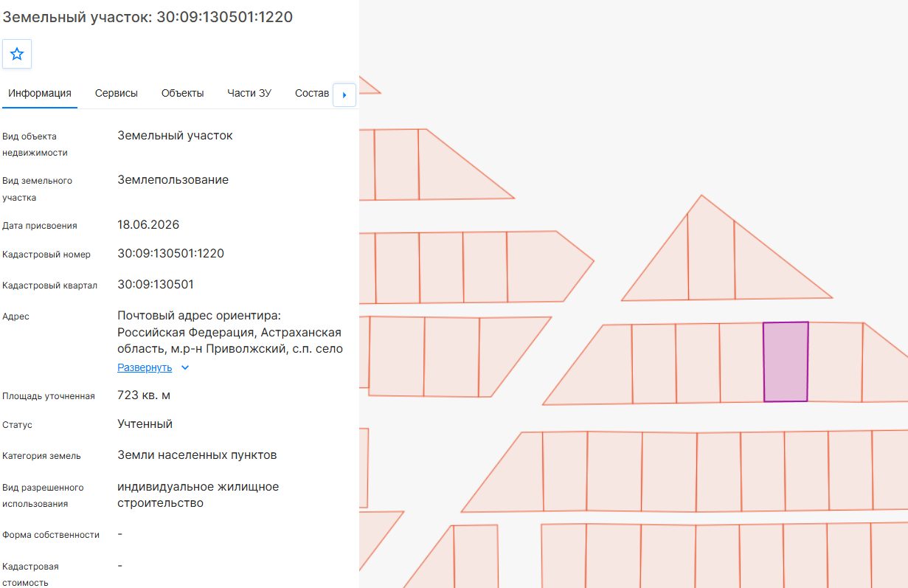Image resolution: width=908 pixels, height=588 pixels.
Task: Click индивидуальное жилищное строительство value
Action: click(198, 495)
